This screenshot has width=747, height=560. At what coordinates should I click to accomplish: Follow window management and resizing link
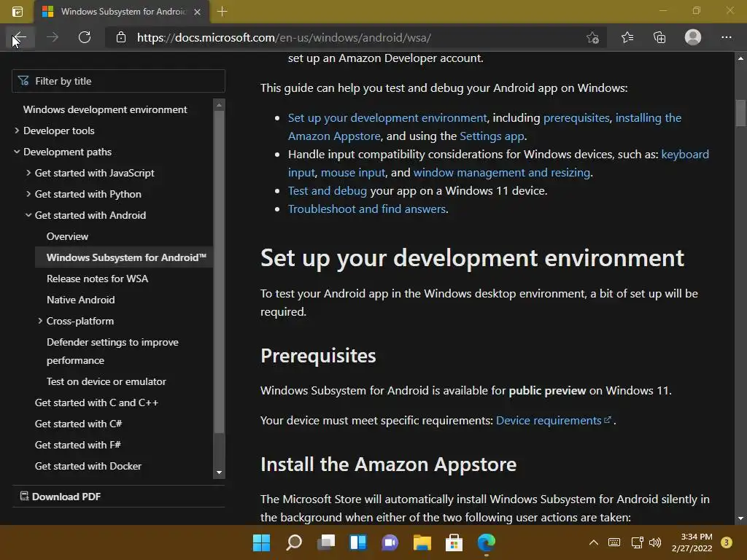click(502, 172)
